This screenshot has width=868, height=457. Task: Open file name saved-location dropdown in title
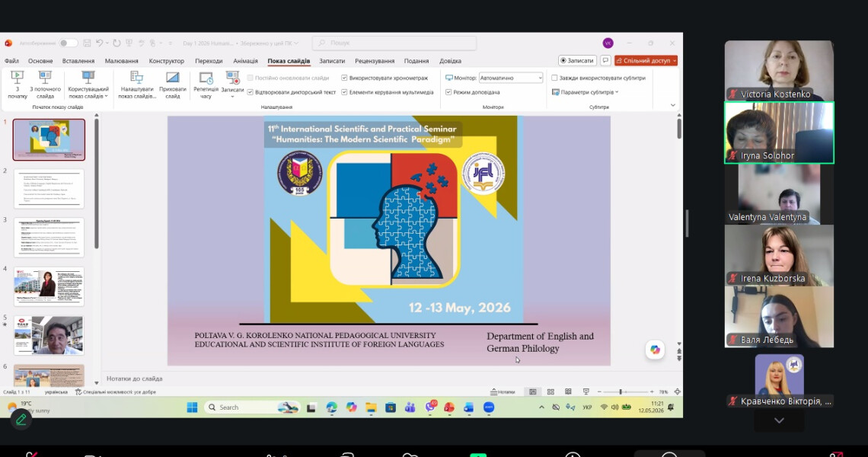(297, 43)
